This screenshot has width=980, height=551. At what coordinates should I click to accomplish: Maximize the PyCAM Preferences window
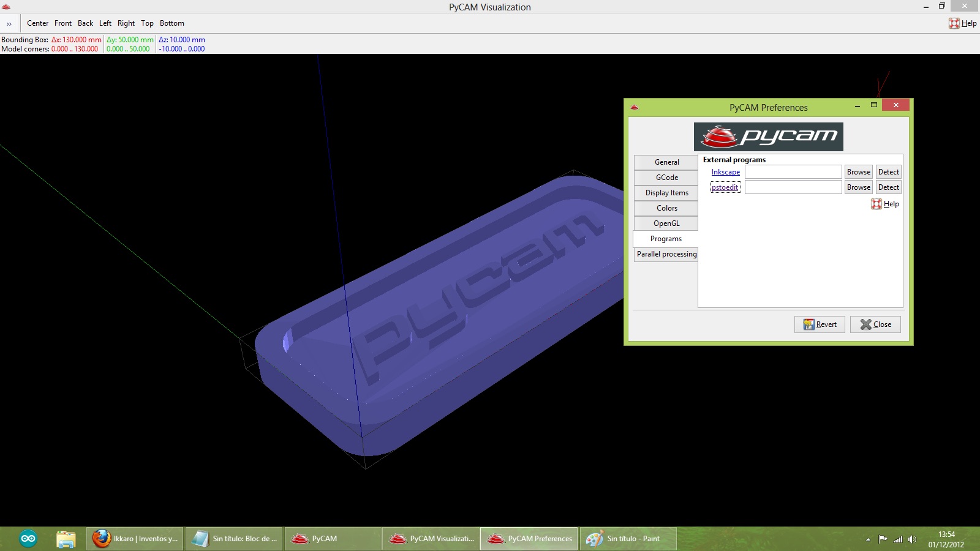[x=874, y=105]
